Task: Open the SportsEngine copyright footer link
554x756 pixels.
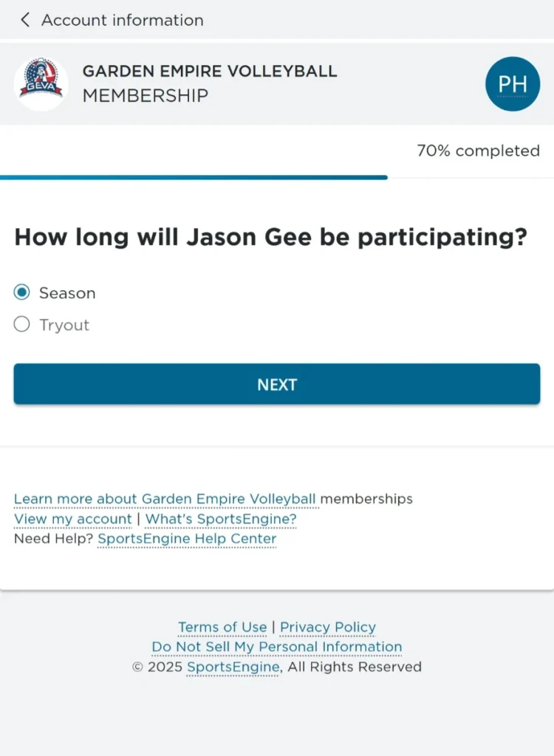Action: pyautogui.click(x=233, y=667)
